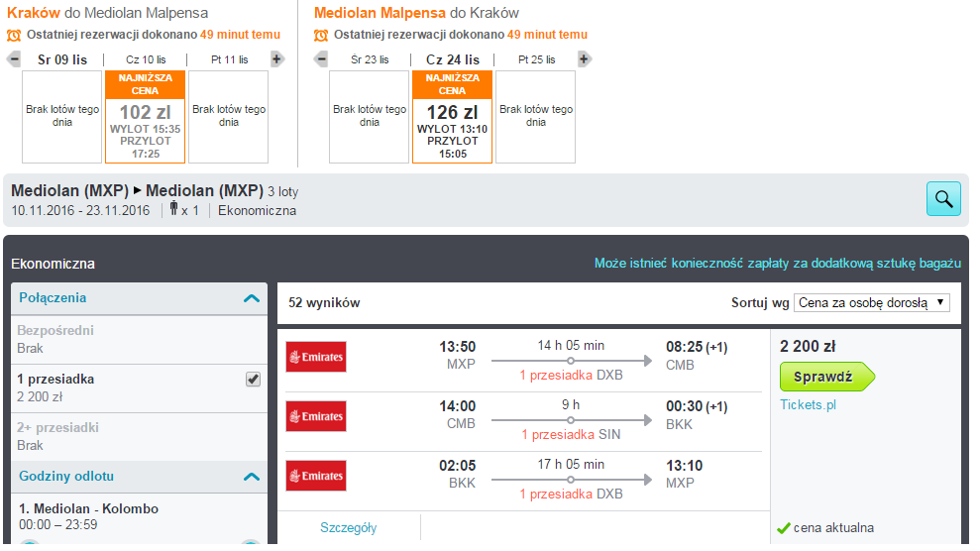This screenshot has width=980, height=551.
Task: Select Cz 10 lis 102 zł fare
Action: tap(145, 117)
